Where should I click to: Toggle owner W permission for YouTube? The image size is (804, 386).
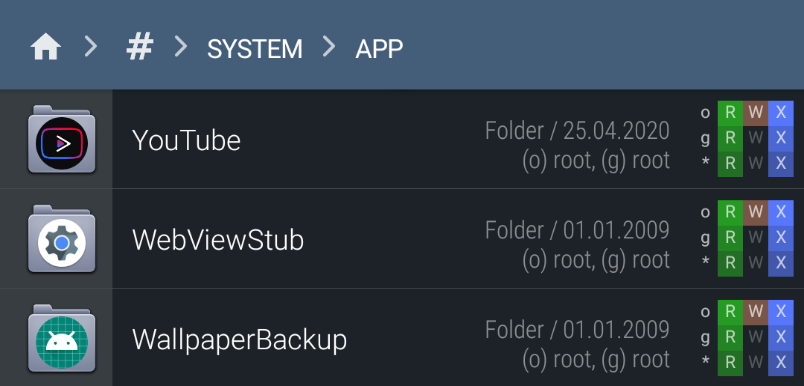[x=755, y=113]
